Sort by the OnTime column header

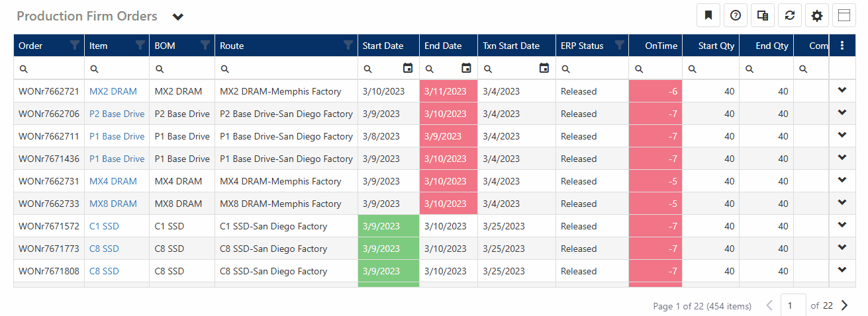[661, 46]
